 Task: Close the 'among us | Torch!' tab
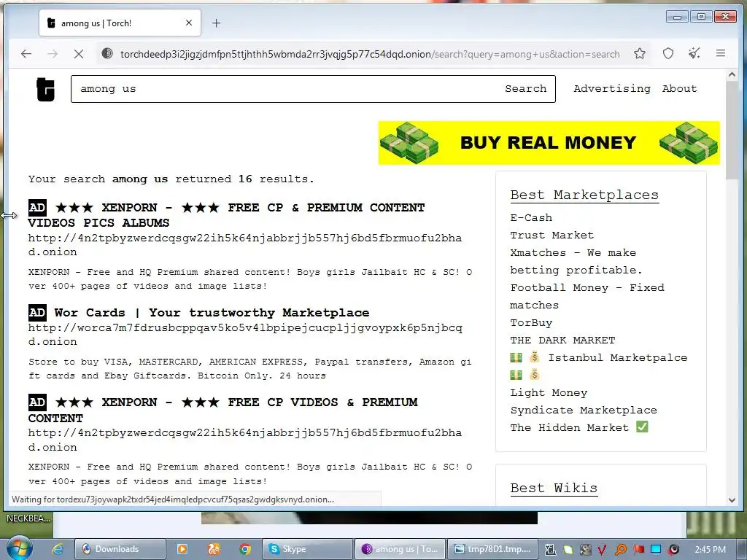[189, 23]
